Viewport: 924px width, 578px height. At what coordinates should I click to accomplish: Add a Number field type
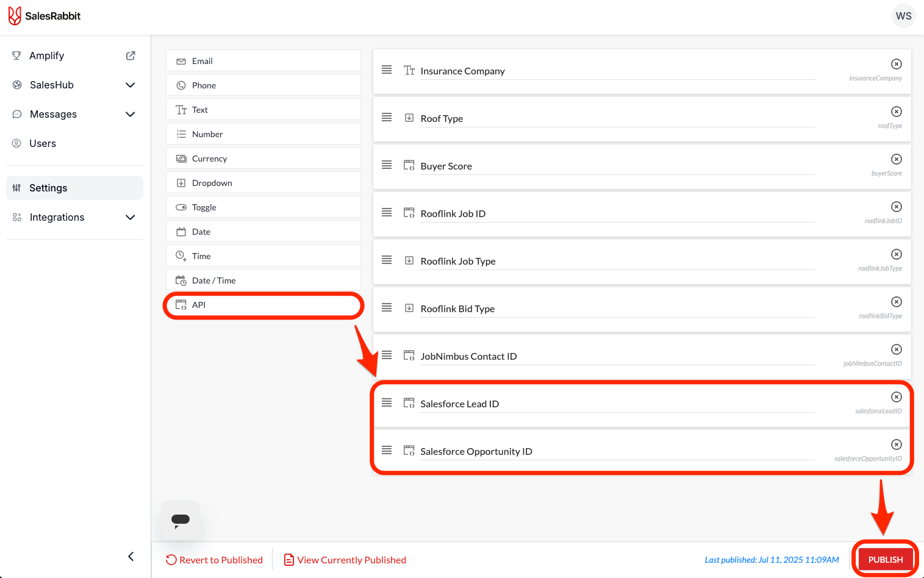[263, 134]
